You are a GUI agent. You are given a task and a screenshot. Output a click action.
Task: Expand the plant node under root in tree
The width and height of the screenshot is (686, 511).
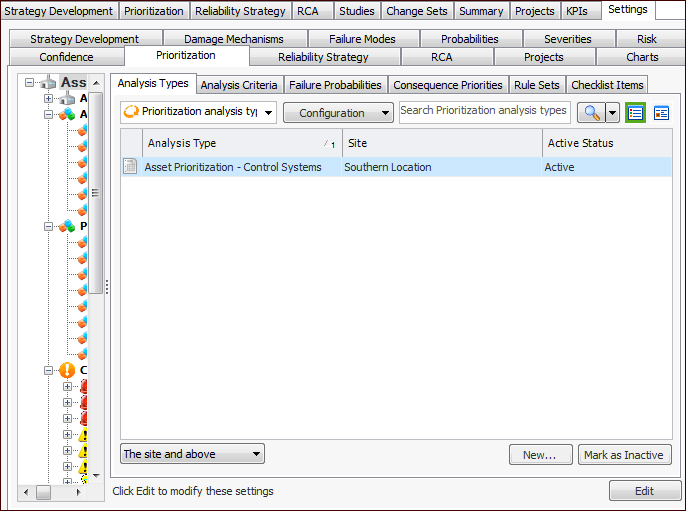49,98
